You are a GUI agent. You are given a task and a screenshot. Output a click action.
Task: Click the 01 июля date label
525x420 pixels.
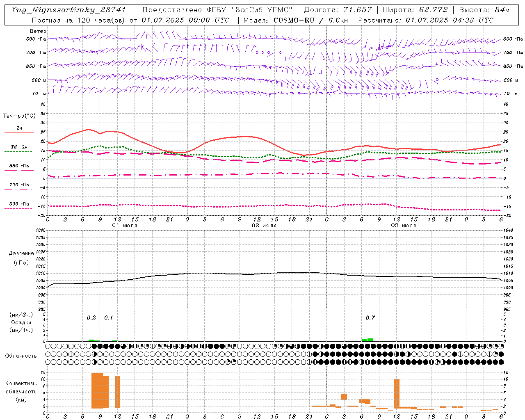pyautogui.click(x=125, y=226)
